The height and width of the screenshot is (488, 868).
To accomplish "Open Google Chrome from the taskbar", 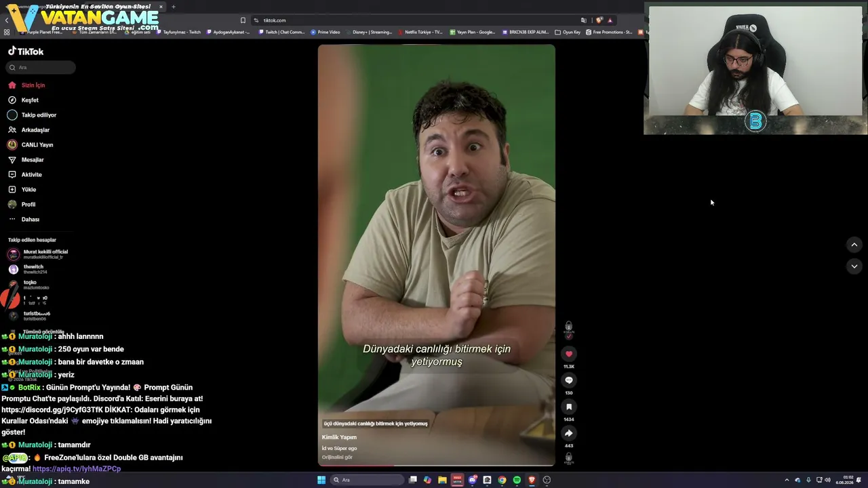I will pos(502,480).
